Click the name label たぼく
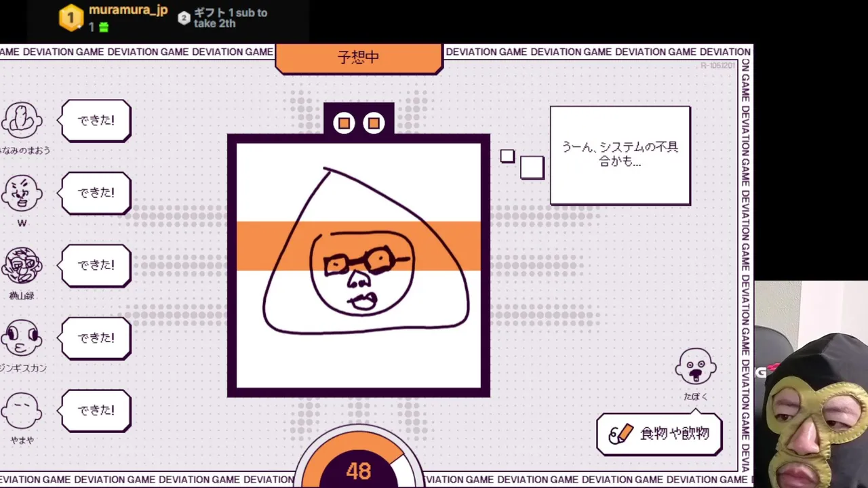Screen dimensions: 868x488 [x=695, y=396]
